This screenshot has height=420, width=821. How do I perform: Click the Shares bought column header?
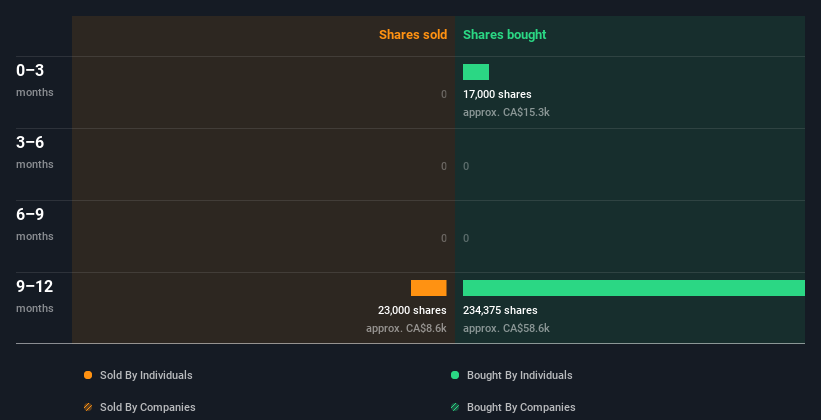pyautogui.click(x=505, y=35)
